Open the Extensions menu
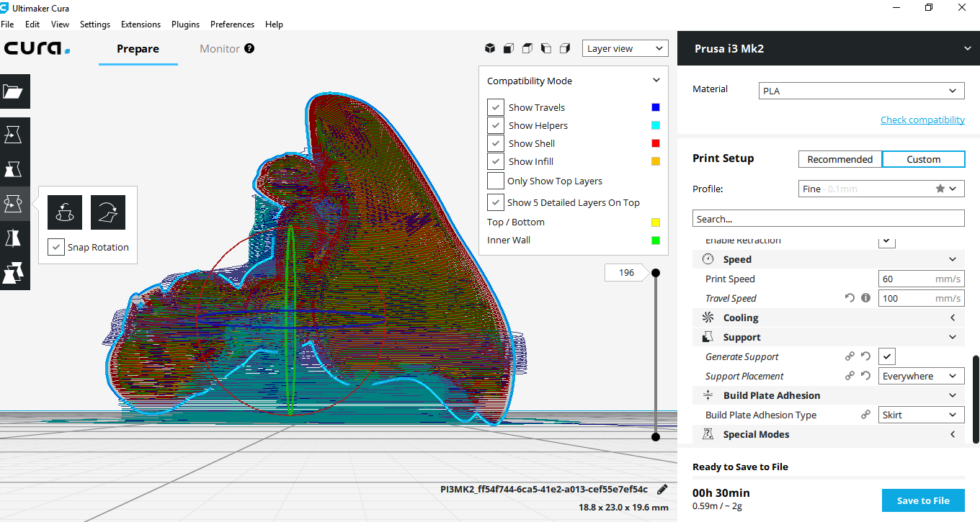The image size is (980, 522). (x=141, y=24)
